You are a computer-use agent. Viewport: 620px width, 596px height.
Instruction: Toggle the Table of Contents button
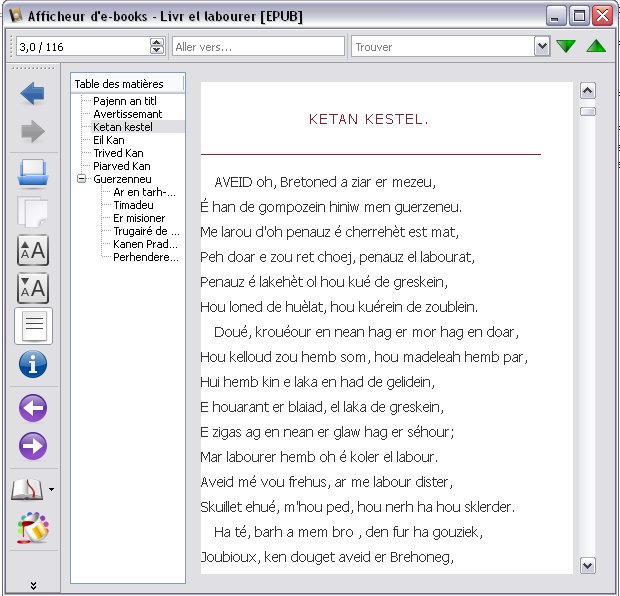(x=34, y=326)
